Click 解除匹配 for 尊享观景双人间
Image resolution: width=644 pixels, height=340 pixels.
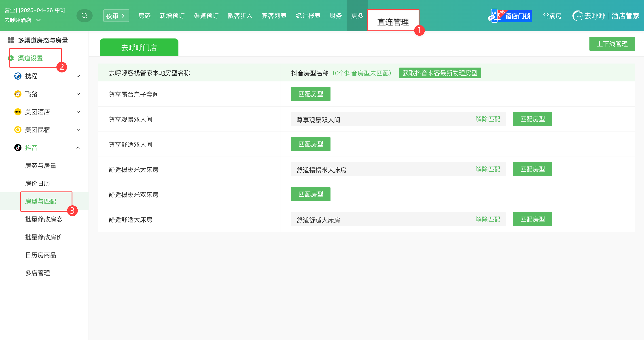click(487, 119)
